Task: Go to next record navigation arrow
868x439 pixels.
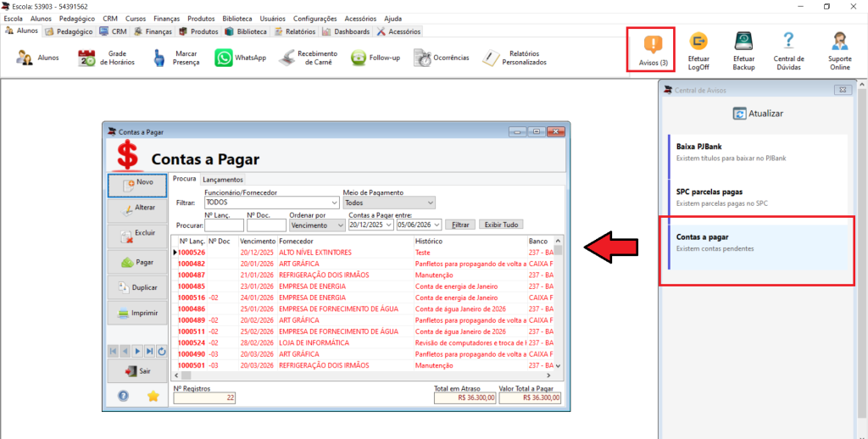Action: pyautogui.click(x=137, y=351)
